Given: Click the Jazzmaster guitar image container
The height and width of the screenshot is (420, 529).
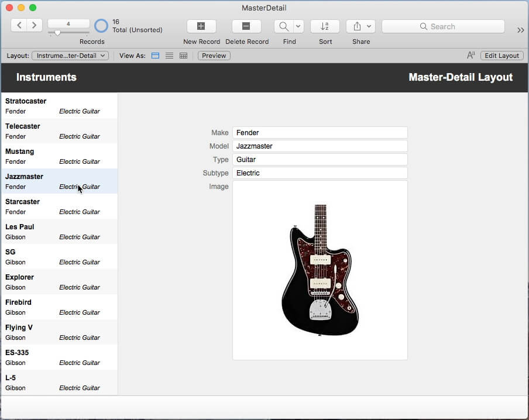Looking at the screenshot, I should (x=320, y=270).
